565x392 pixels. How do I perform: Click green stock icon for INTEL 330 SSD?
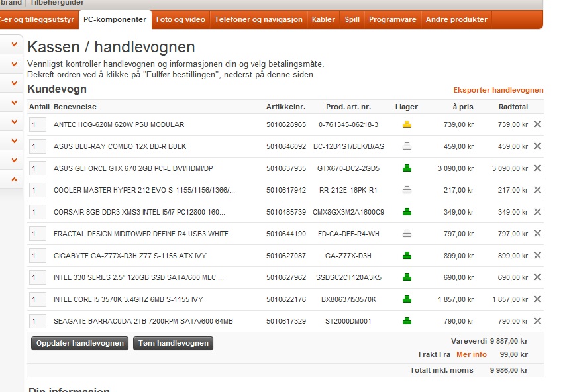[407, 277]
